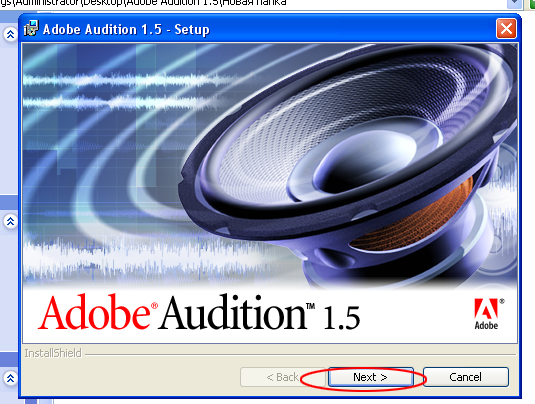Click the Next button in setup

[371, 377]
